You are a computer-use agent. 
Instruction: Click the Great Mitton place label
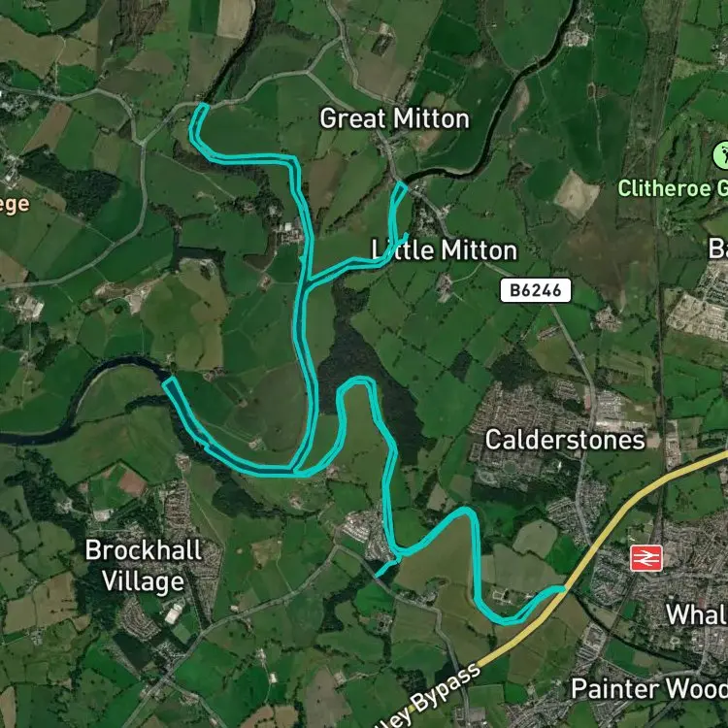(395, 118)
